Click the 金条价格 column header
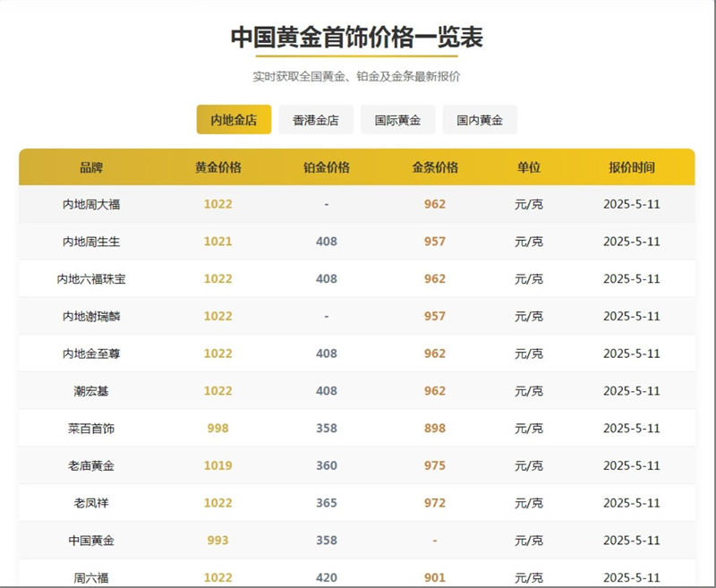 tap(435, 167)
